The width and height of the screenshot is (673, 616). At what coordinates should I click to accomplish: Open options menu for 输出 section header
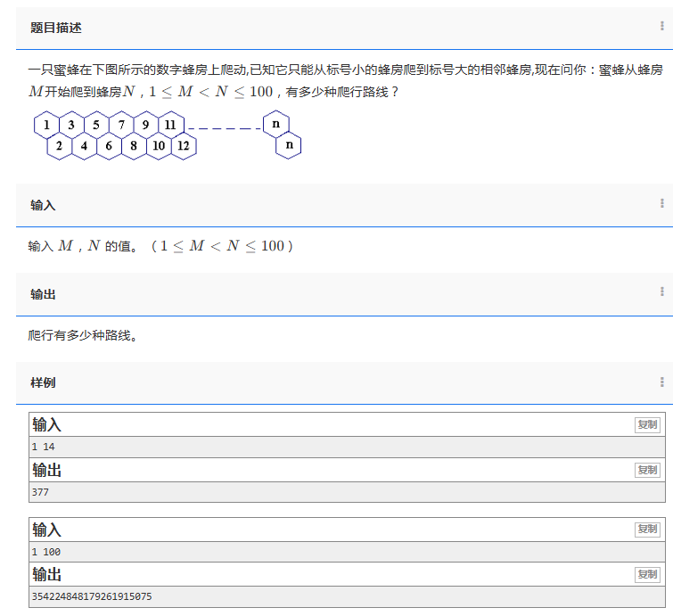tap(661, 292)
